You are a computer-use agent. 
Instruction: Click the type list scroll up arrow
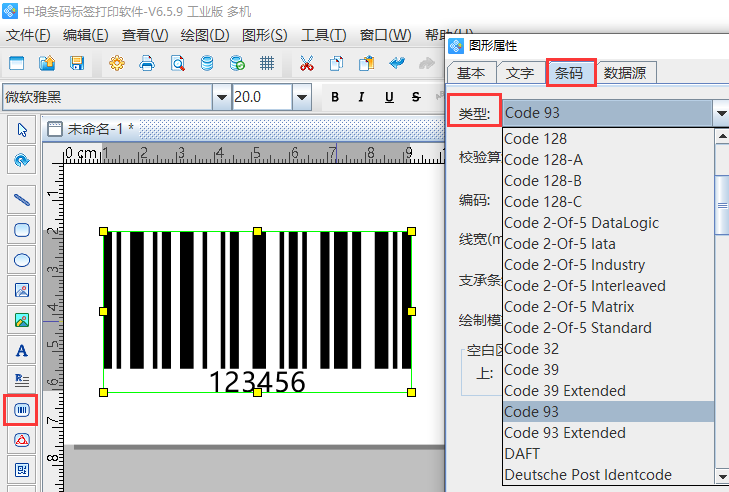(x=722, y=136)
